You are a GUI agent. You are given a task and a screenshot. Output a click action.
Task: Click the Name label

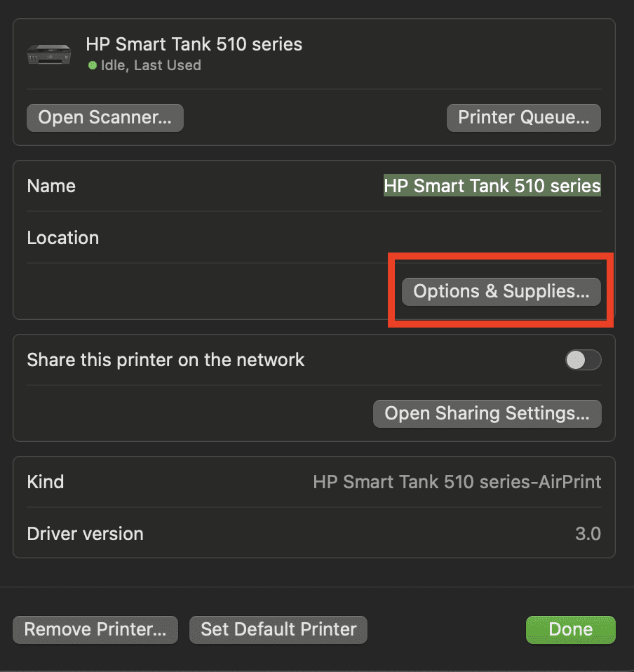tap(51, 186)
